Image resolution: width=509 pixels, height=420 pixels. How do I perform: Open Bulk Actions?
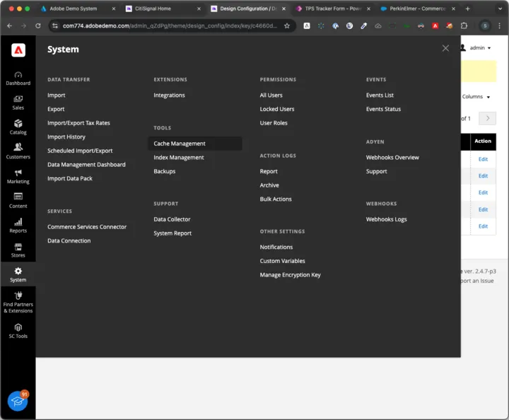tap(276, 199)
